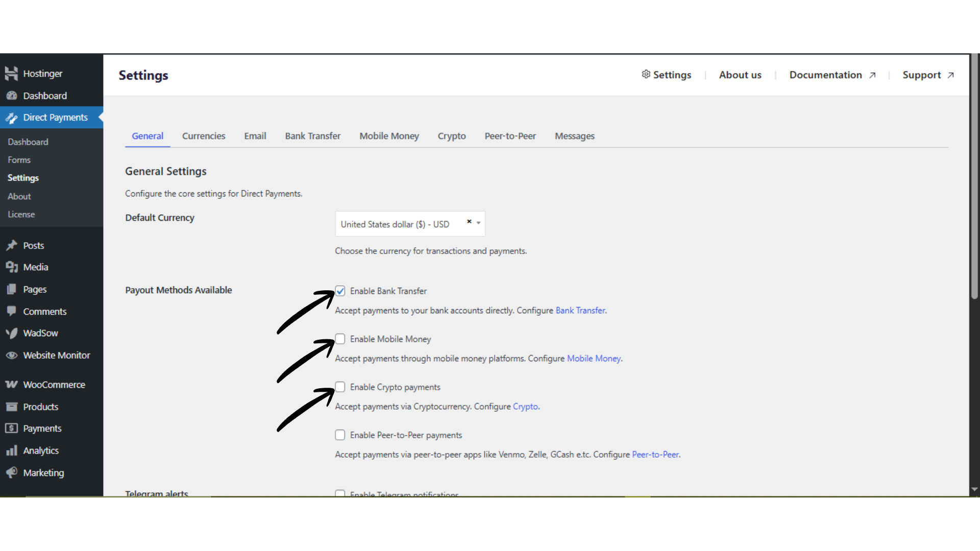
Task: Click the Settings gear icon in header
Action: [x=646, y=74]
